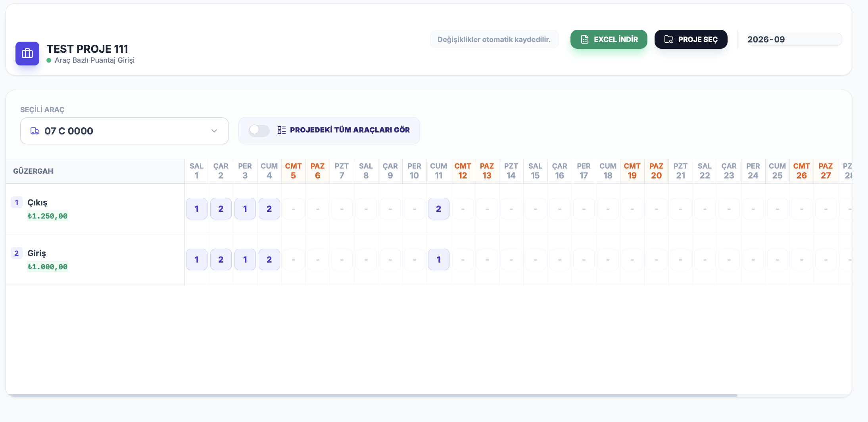
Task: Click the horizontal scrollbar under the table
Action: click(x=372, y=395)
